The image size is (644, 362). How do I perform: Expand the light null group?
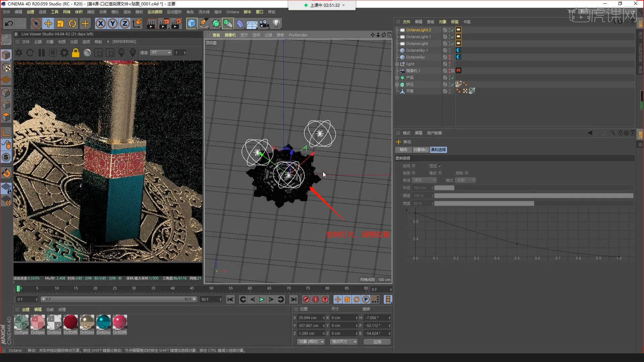pos(397,64)
